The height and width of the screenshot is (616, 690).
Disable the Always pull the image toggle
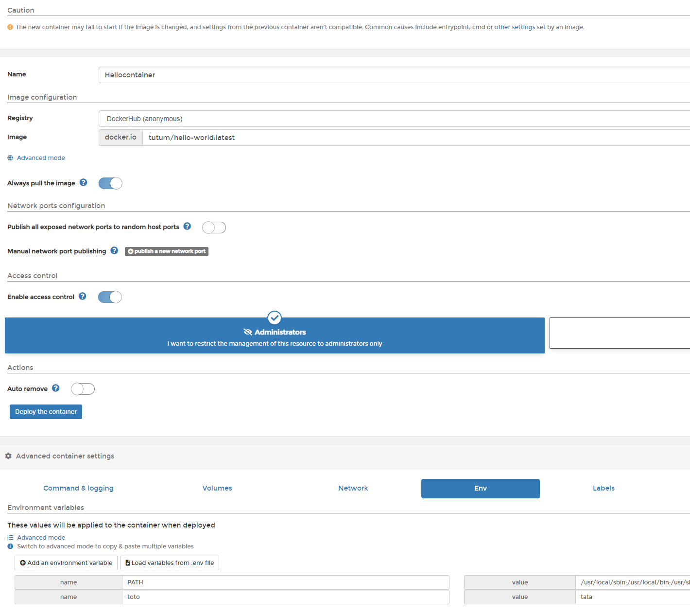tap(110, 183)
